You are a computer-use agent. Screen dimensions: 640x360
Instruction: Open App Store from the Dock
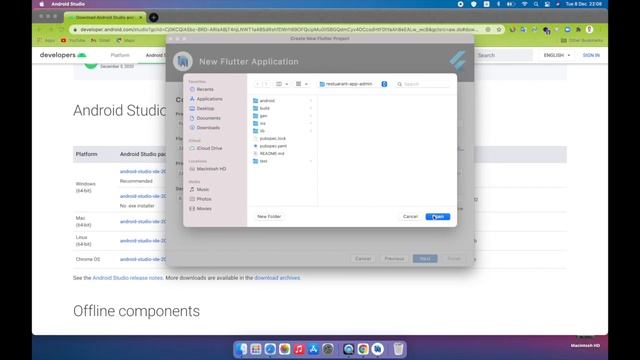(x=313, y=349)
